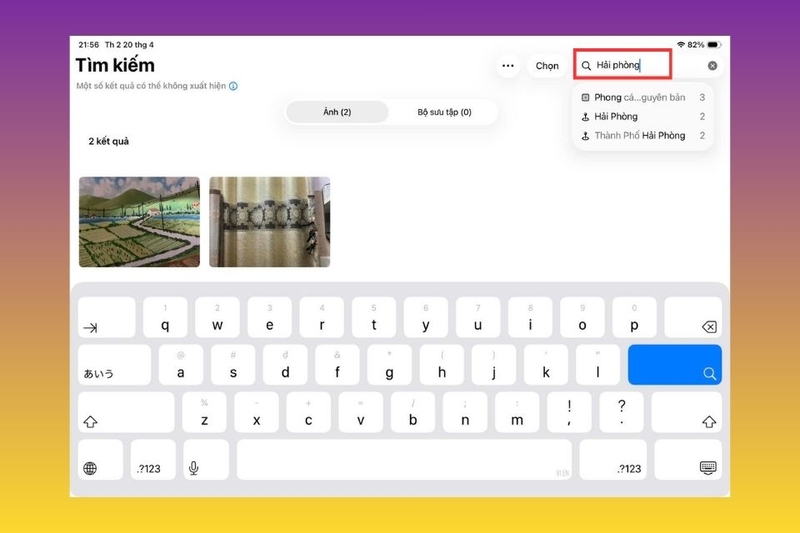Tap the hide keyboard key
This screenshot has width=800, height=533.
[688, 460]
